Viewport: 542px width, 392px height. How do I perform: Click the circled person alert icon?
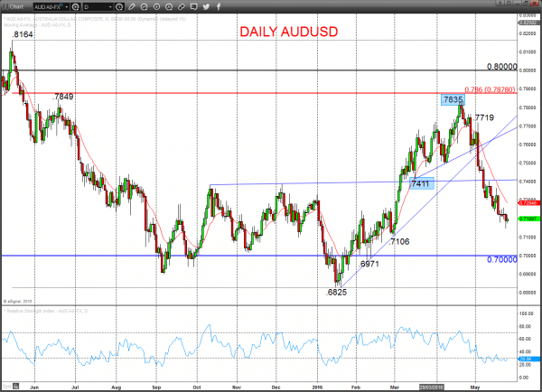click(x=169, y=7)
